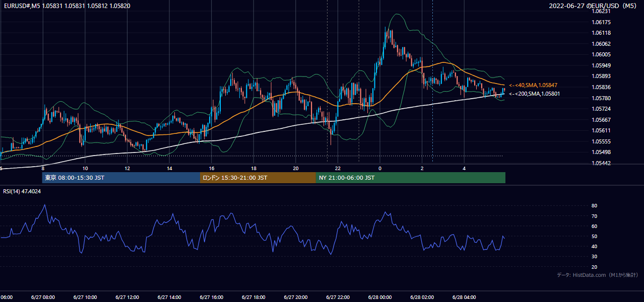Click the 6/28 04:00 date label
Viewport: 644px width, 302px height.
(465, 297)
